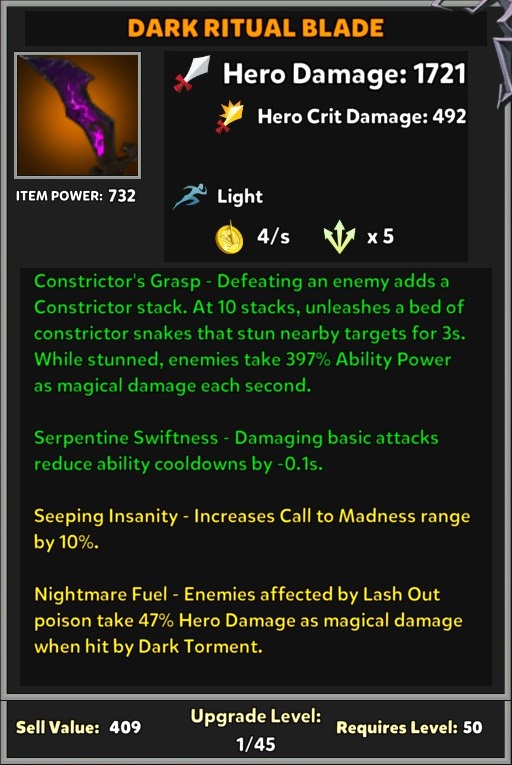Click the Item Power 732 label
The width and height of the screenshot is (512, 765).
click(76, 196)
